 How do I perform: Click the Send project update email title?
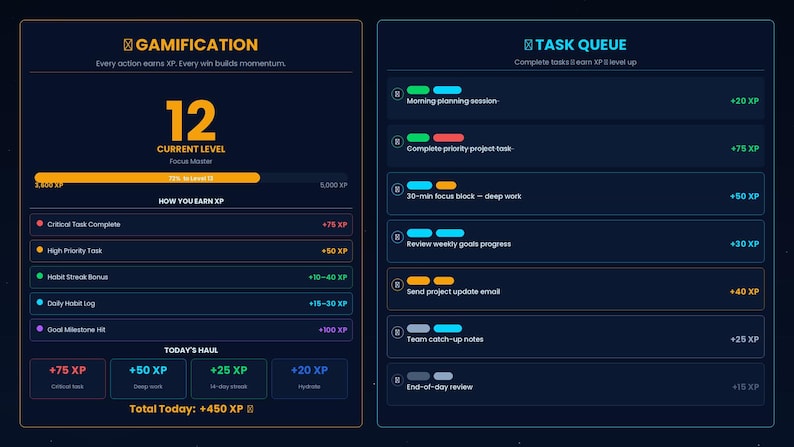(453, 292)
